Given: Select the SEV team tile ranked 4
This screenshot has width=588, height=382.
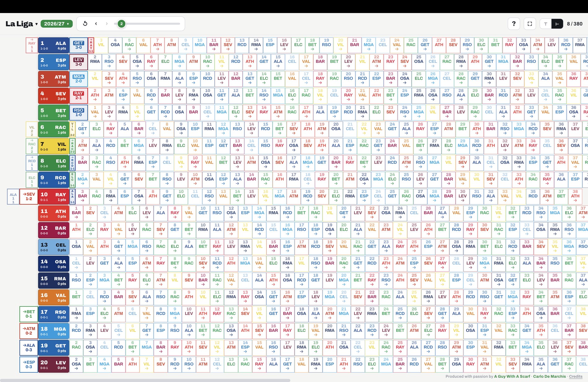Looking at the screenshot, I should (54, 96).
